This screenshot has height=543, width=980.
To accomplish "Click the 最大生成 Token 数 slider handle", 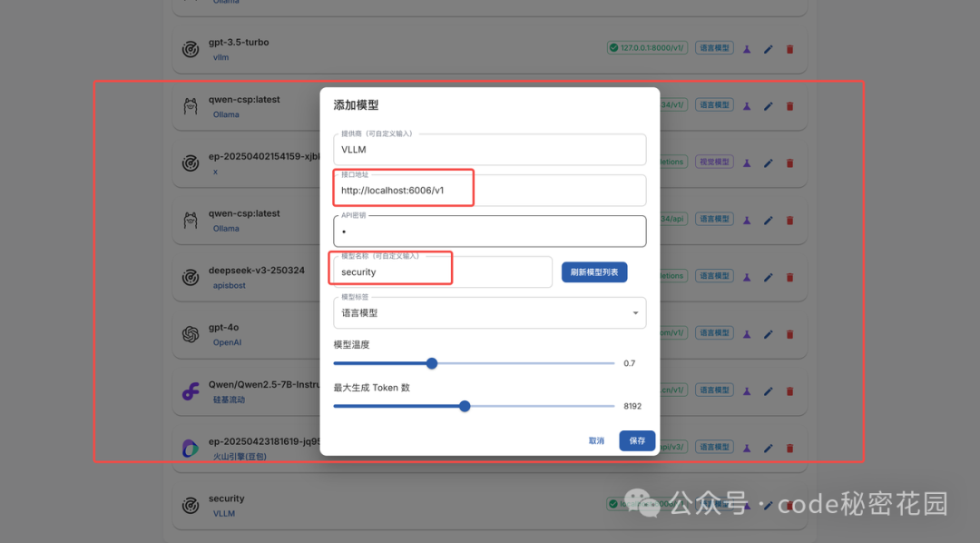I will click(x=465, y=406).
